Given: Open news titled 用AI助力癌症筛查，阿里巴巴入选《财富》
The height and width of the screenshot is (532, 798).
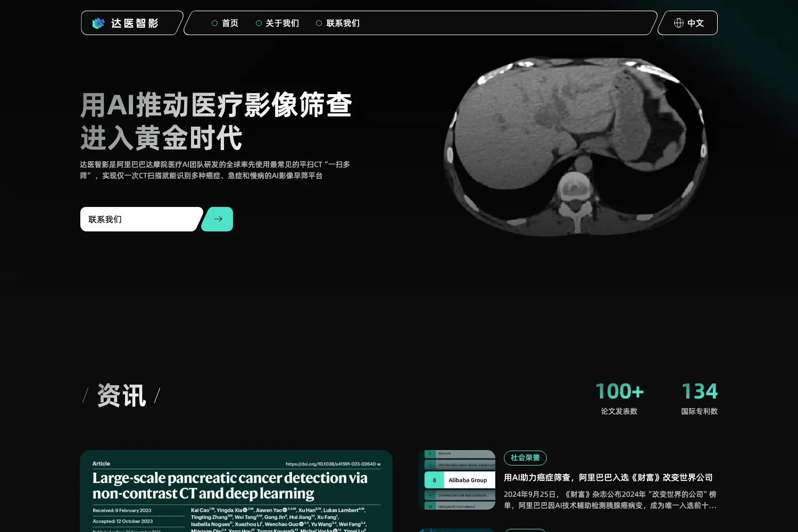Looking at the screenshot, I should click(x=608, y=478).
